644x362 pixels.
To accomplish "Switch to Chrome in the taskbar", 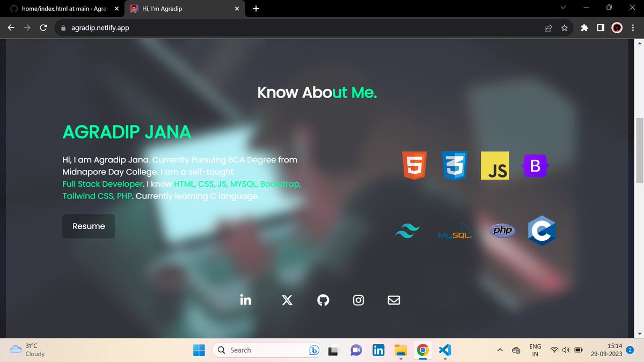I will (423, 350).
